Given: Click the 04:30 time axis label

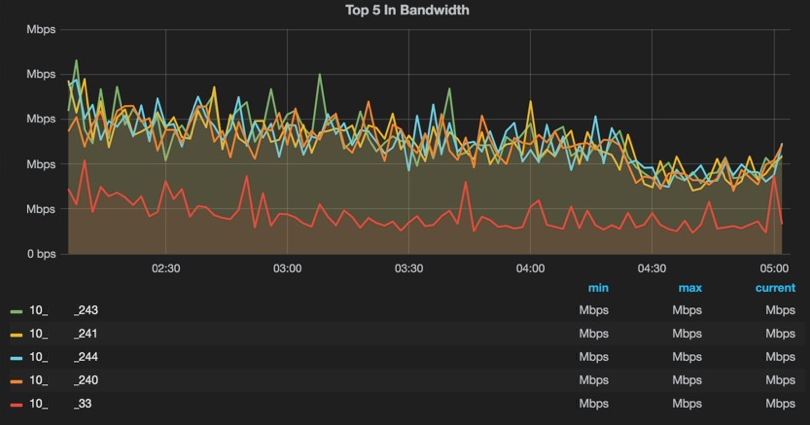Looking at the screenshot, I should [x=652, y=269].
